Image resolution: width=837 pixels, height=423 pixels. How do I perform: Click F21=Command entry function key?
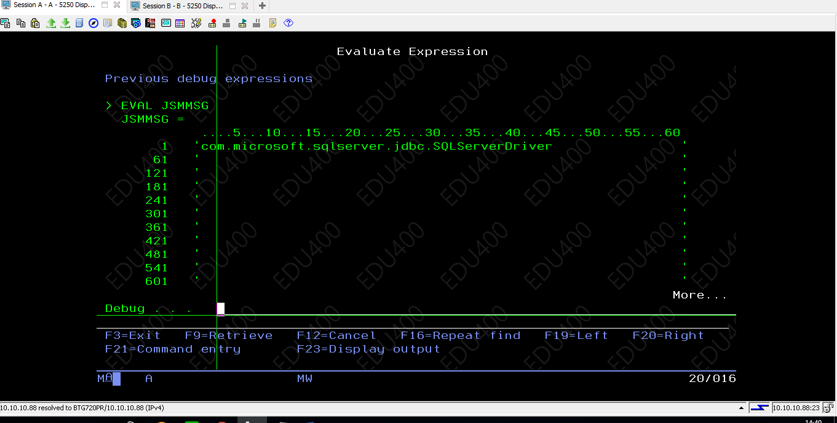(173, 349)
